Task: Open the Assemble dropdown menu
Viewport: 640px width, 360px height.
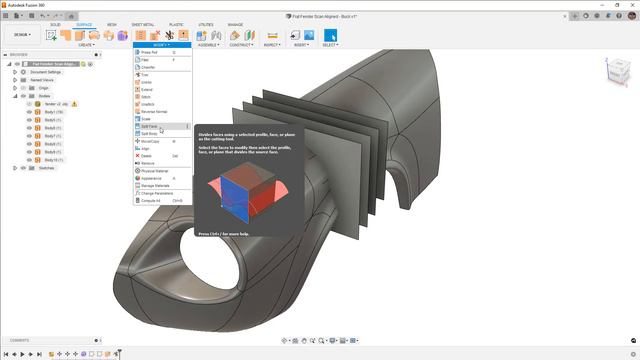Action: pyautogui.click(x=209, y=45)
